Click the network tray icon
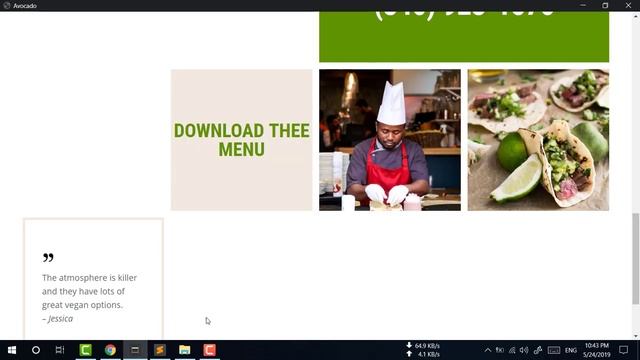 (512, 350)
